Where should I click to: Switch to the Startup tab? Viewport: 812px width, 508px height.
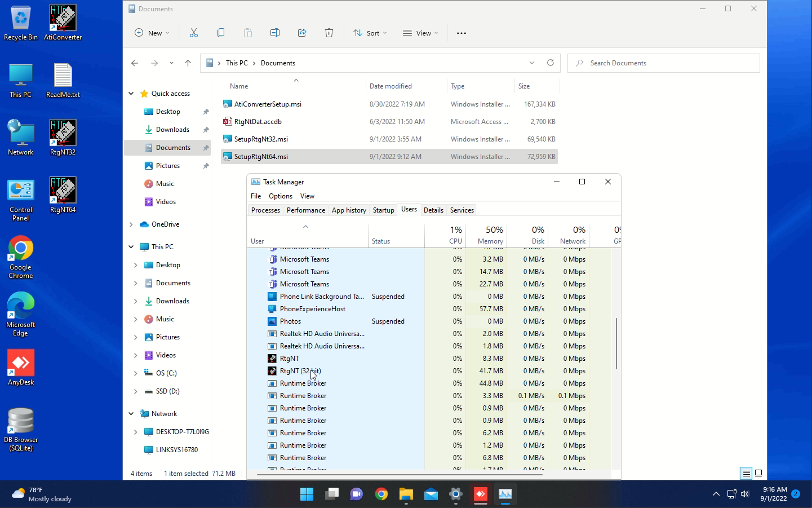[383, 210]
